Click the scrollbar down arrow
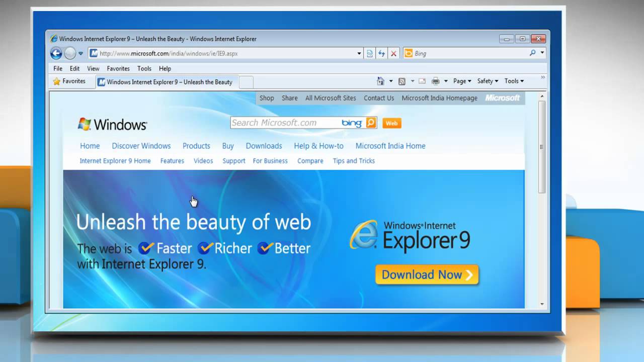Image resolution: width=644 pixels, height=362 pixels. click(x=542, y=304)
